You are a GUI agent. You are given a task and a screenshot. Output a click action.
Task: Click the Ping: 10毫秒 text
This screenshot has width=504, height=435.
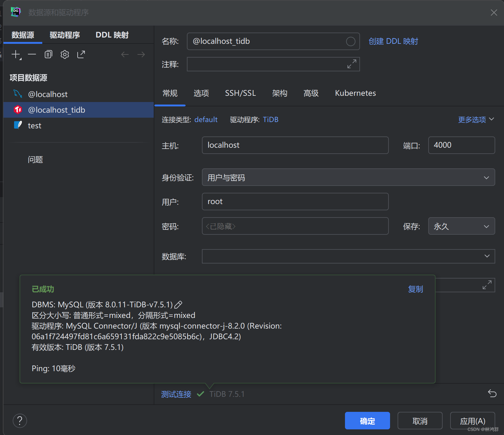(x=54, y=368)
